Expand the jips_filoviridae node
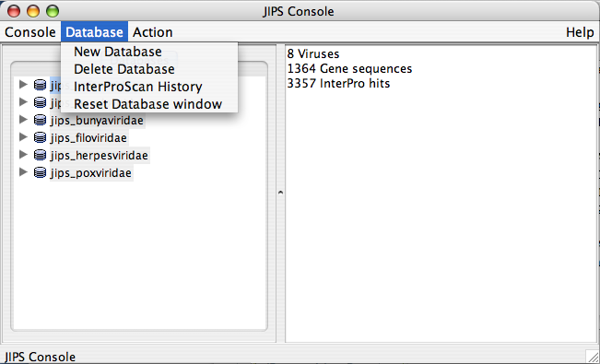The width and height of the screenshot is (600, 364). coord(23,137)
